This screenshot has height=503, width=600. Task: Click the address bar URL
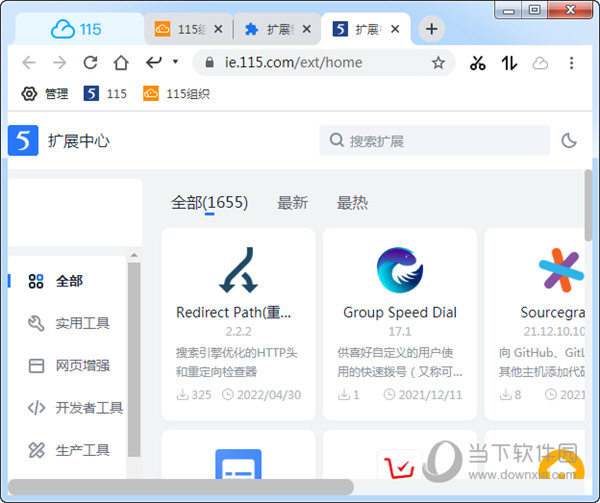tap(293, 62)
